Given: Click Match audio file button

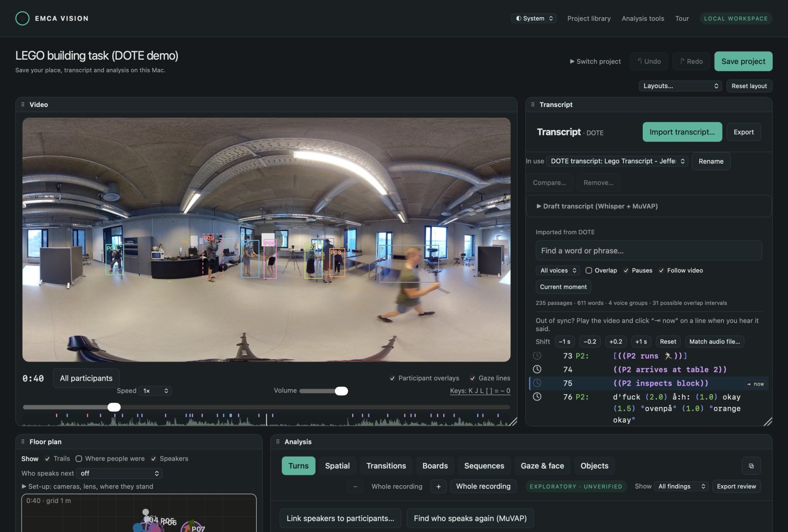Looking at the screenshot, I should (x=715, y=341).
